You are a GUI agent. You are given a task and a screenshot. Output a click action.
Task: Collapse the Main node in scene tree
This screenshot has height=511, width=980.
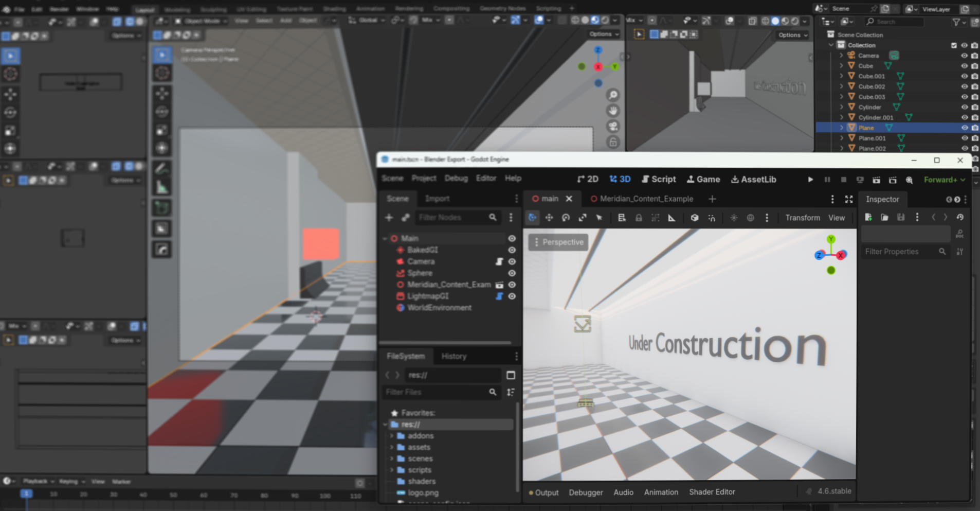385,239
